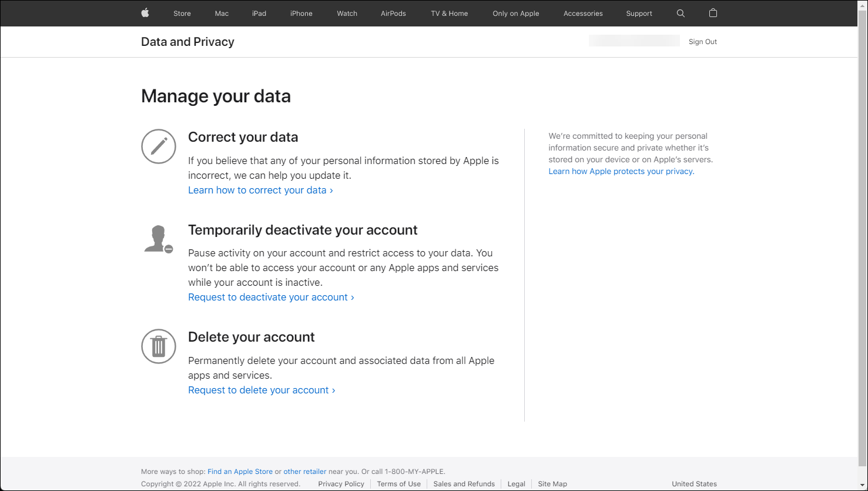
Task: Click Request to delete your account
Action: pyautogui.click(x=262, y=390)
